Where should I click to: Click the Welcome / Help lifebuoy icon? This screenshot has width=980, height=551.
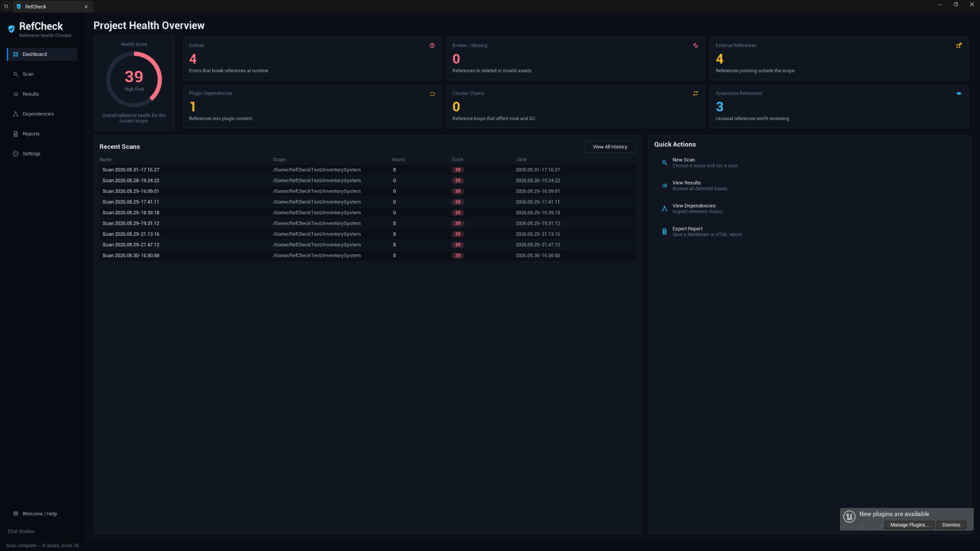[x=16, y=514]
